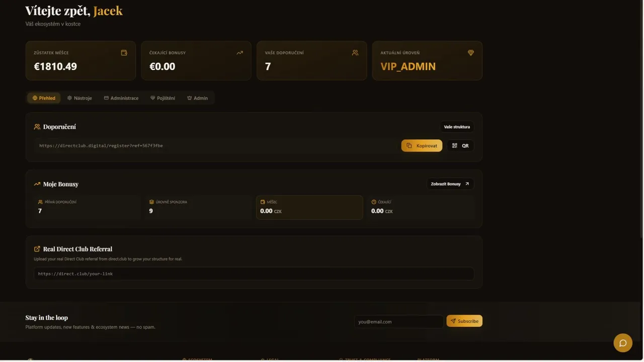Open the chat bubble widget
644x362 pixels.
click(x=623, y=343)
